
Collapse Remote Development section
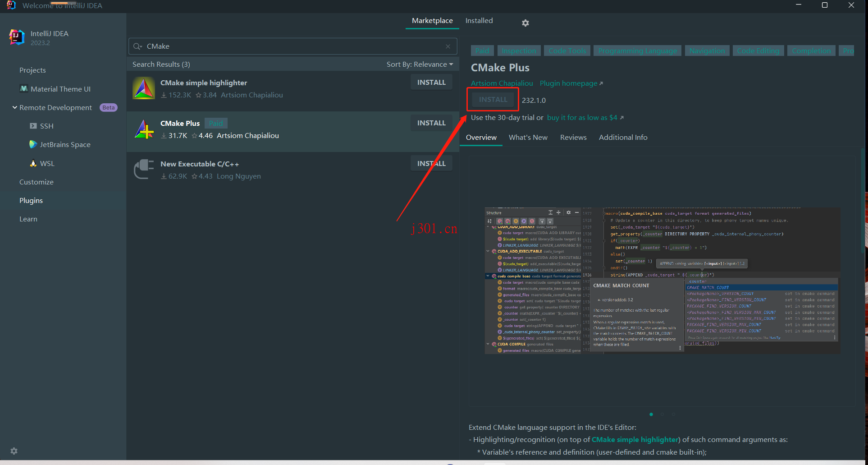pyautogui.click(x=15, y=107)
